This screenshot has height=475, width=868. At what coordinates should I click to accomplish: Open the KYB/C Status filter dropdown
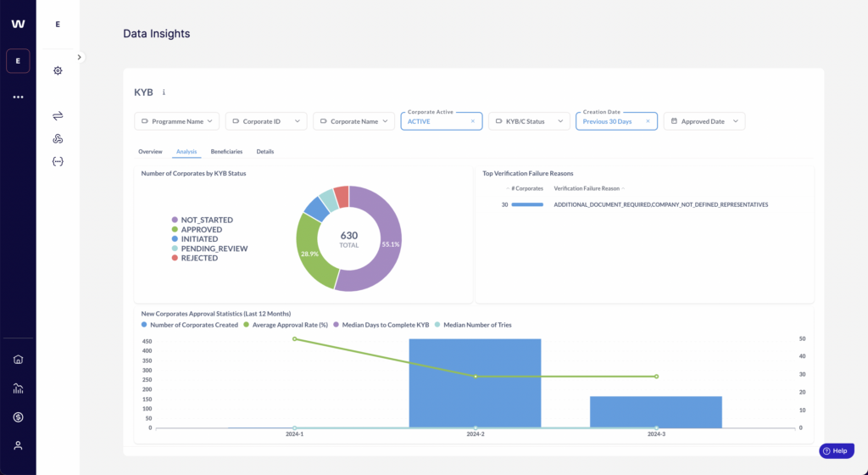pos(530,121)
